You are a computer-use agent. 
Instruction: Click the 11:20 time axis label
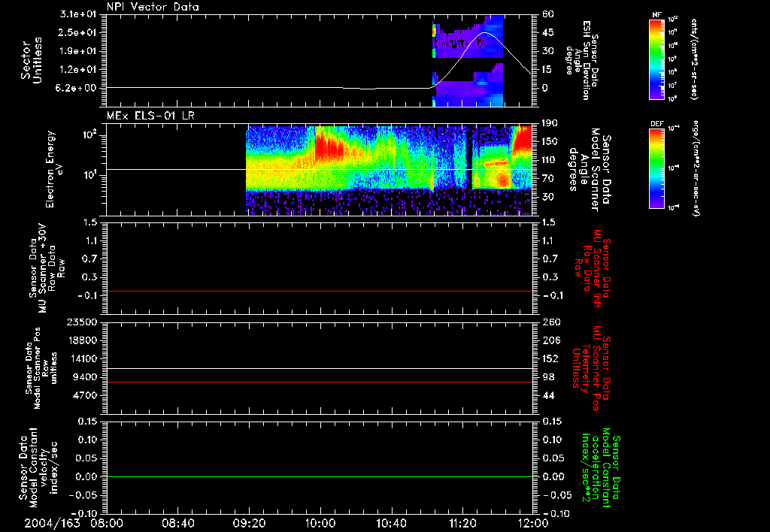click(462, 523)
